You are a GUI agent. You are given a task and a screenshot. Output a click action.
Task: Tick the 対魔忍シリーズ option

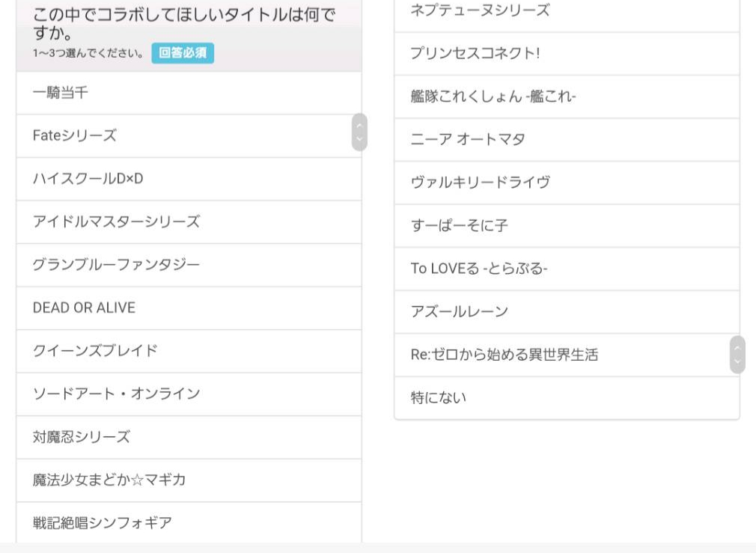[187, 437]
